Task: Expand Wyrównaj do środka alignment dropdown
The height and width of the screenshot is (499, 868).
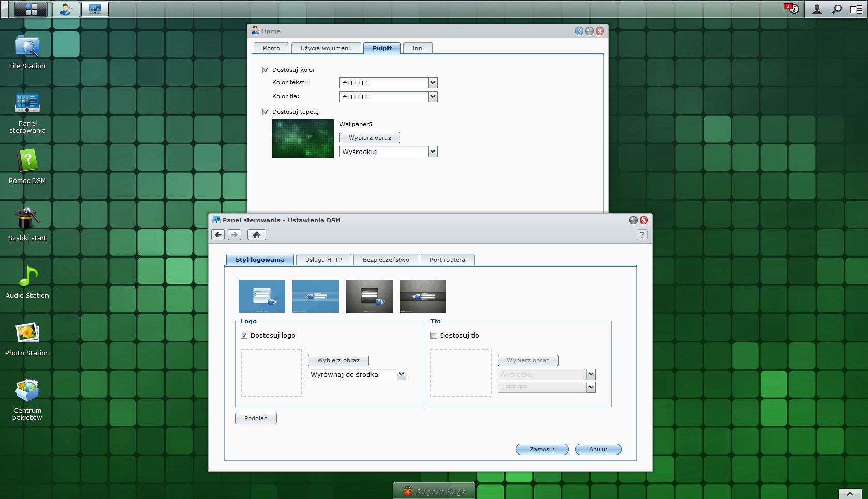Action: 401,374
